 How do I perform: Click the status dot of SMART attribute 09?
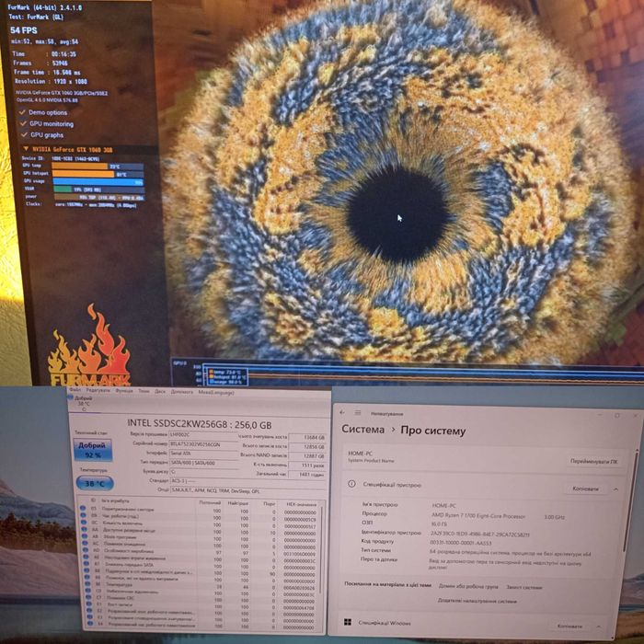pyautogui.click(x=84, y=515)
